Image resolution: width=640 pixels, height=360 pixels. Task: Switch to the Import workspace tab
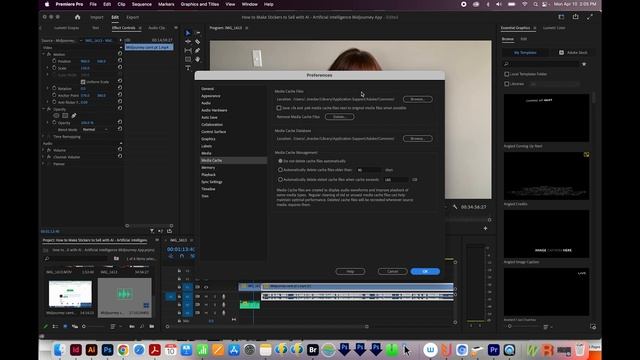coord(97,17)
